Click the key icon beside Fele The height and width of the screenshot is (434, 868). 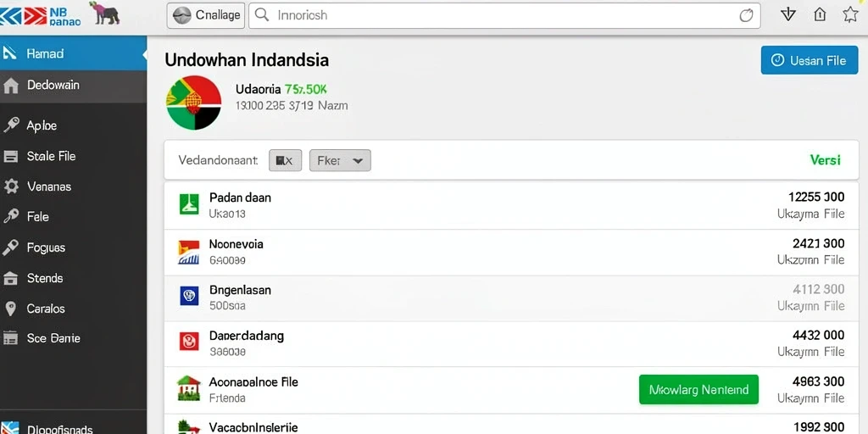(x=10, y=216)
